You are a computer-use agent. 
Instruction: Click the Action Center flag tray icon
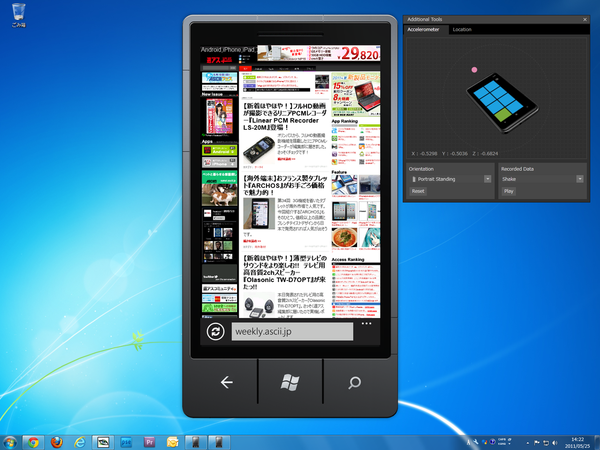click(x=537, y=443)
